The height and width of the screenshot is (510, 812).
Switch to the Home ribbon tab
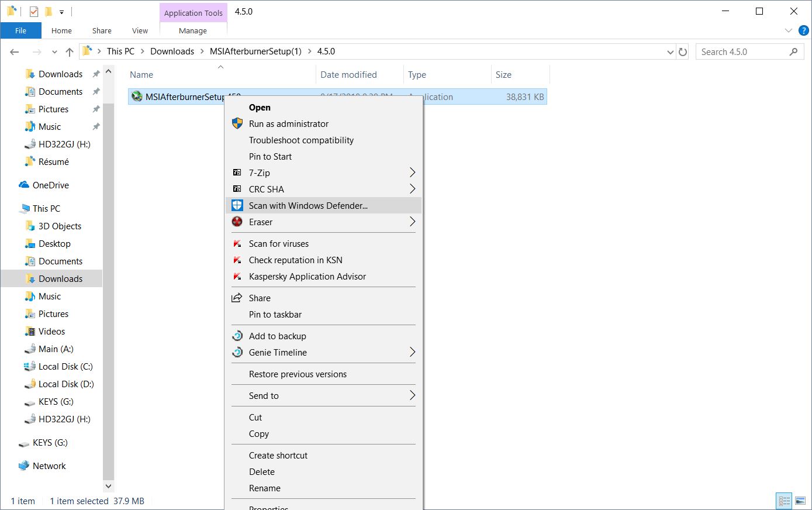click(x=61, y=30)
